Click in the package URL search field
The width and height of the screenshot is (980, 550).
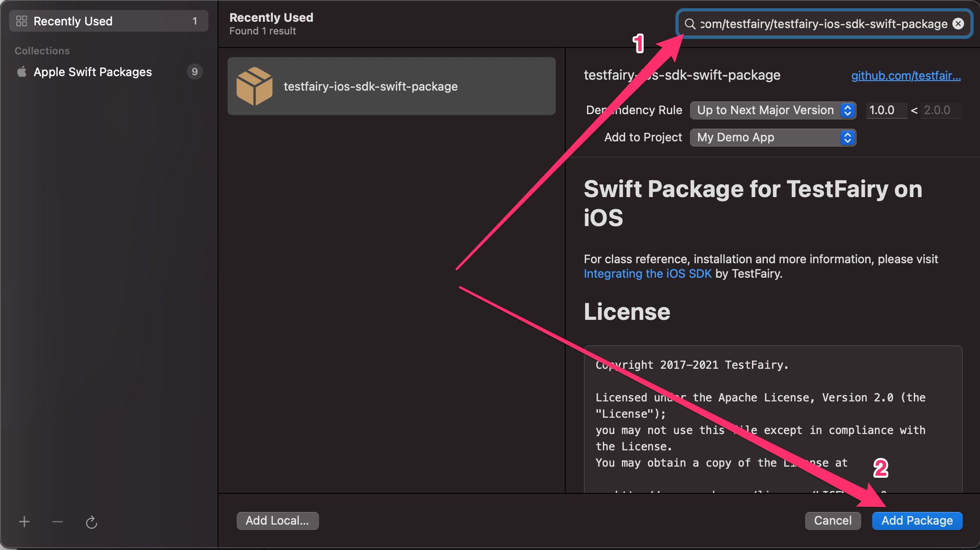pyautogui.click(x=823, y=24)
